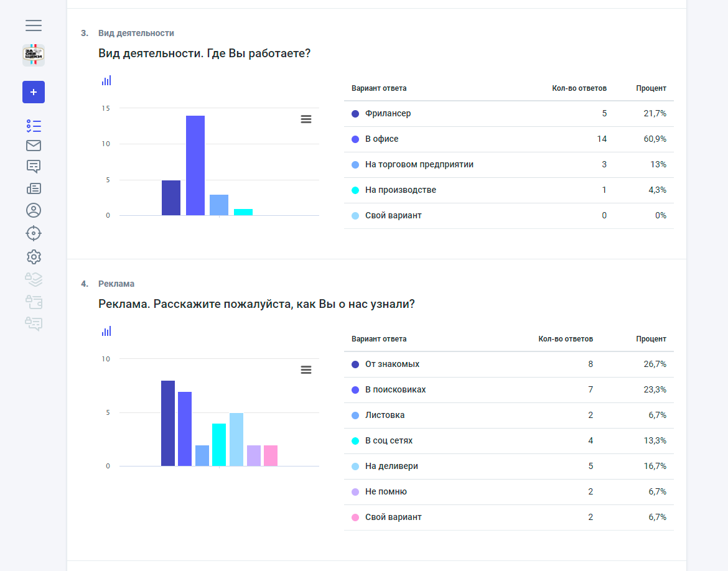Click the 'Кол-во ответов' header in the workplace table
Screen dimensions: 728x571
[579, 88]
